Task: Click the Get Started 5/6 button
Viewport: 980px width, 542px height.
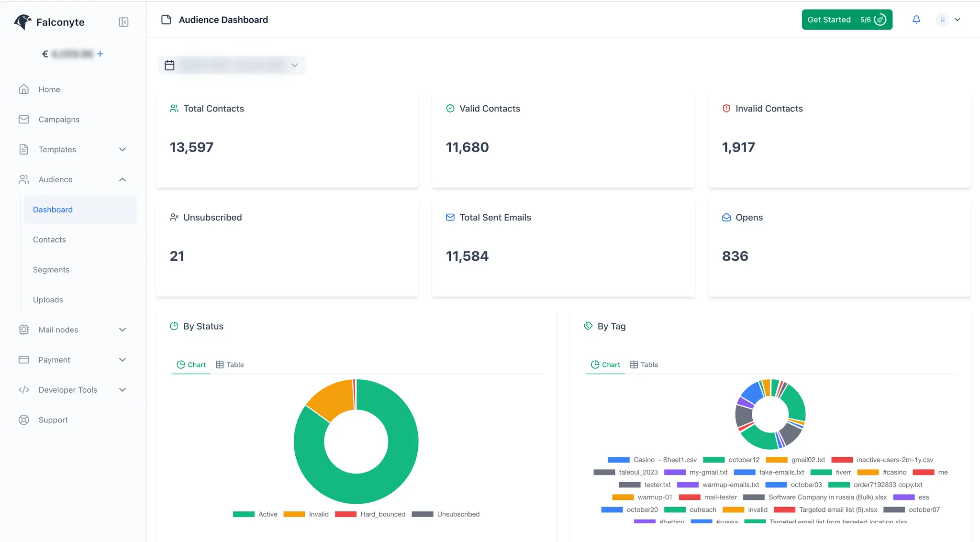Action: click(x=847, y=20)
